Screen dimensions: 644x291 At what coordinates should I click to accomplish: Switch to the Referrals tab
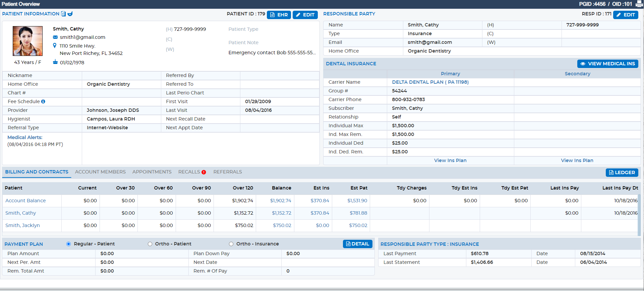[228, 172]
